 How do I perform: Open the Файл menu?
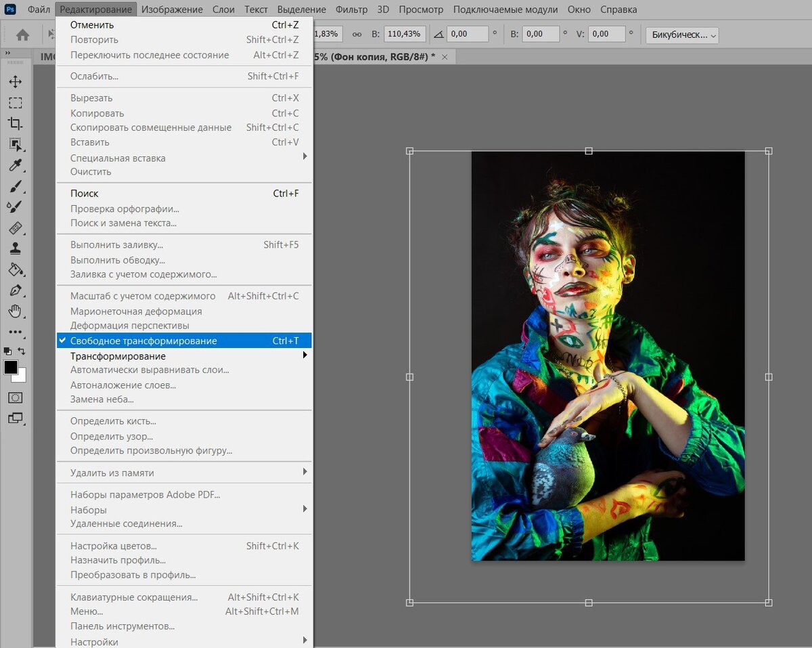[39, 9]
